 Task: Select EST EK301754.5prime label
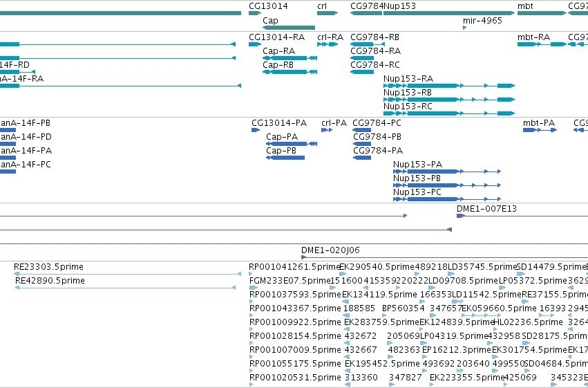click(529, 350)
